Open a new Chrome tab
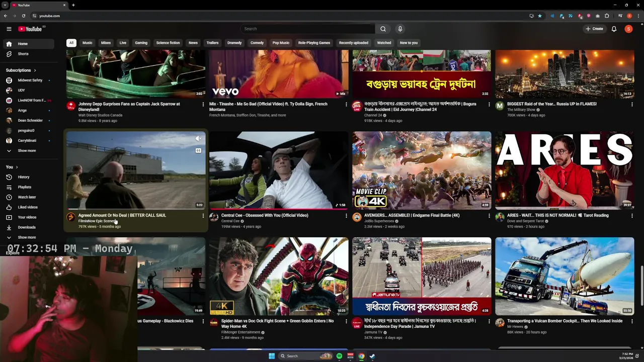This screenshot has height=362, width=644. [73, 5]
